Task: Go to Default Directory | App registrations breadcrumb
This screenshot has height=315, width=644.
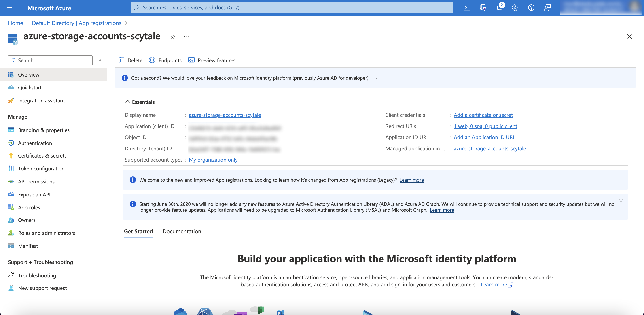Action: click(76, 23)
